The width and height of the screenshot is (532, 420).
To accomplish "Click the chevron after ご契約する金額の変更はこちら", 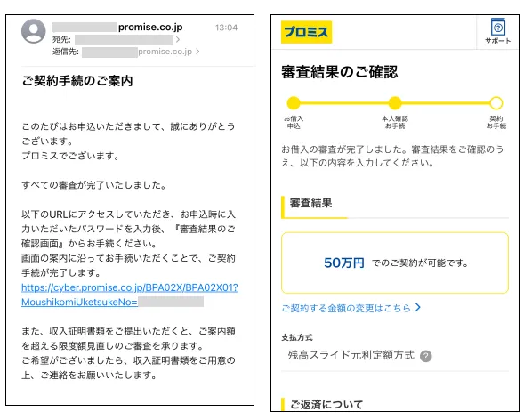I will [418, 307].
